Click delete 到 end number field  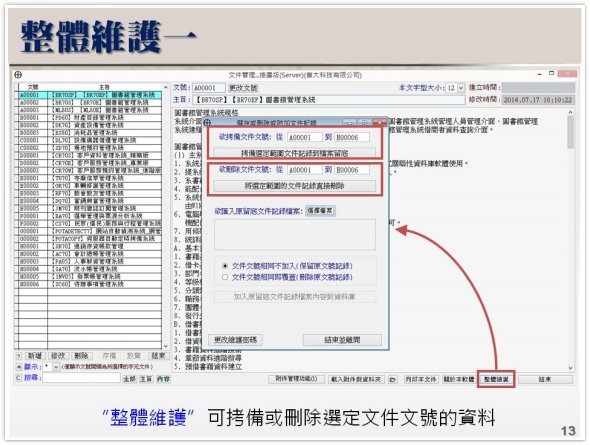pyautogui.click(x=352, y=170)
